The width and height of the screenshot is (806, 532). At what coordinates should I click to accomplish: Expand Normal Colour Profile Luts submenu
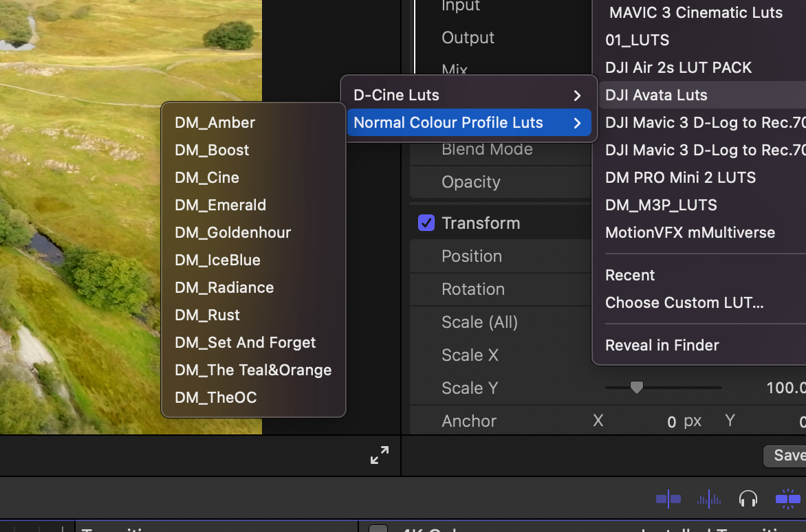click(x=468, y=122)
